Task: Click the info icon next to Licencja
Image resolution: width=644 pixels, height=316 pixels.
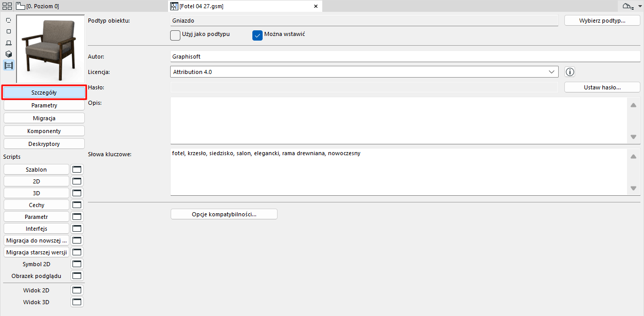Action: click(x=569, y=72)
